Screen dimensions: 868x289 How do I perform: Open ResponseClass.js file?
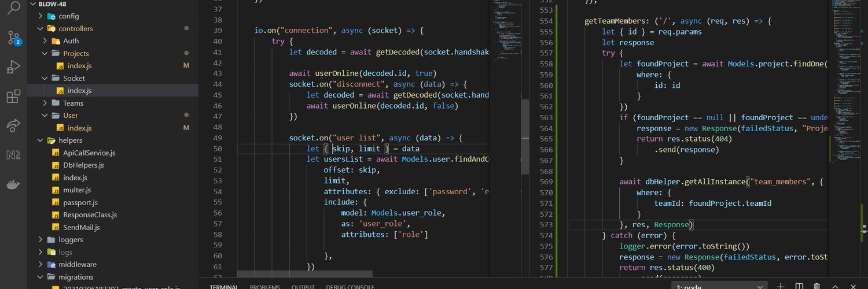[90, 214]
